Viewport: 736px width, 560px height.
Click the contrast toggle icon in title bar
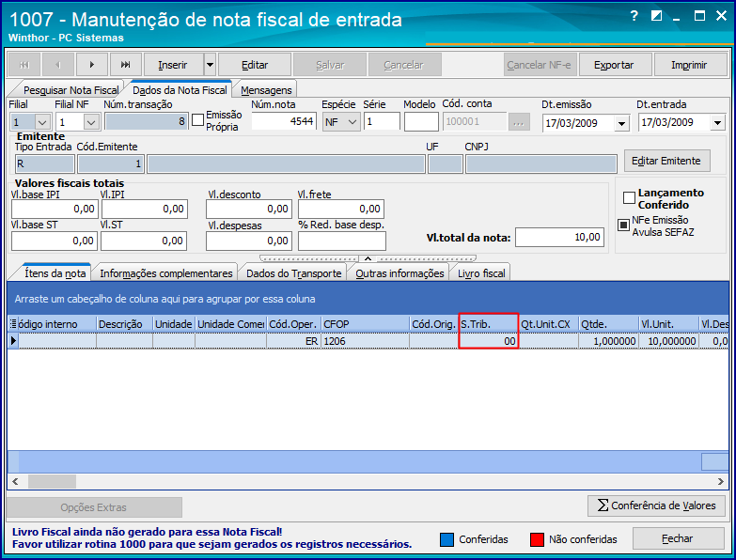point(656,16)
